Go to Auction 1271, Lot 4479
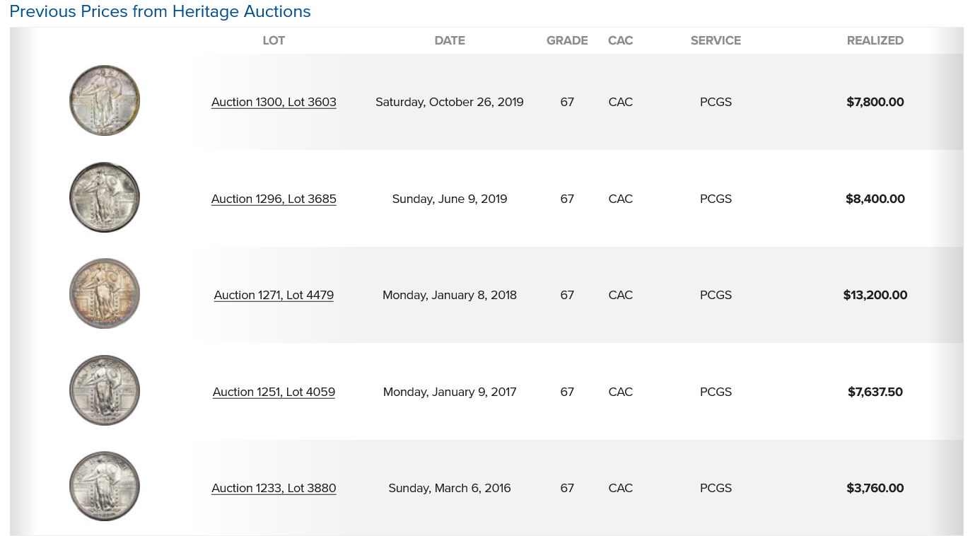The image size is (980, 536). (x=274, y=295)
